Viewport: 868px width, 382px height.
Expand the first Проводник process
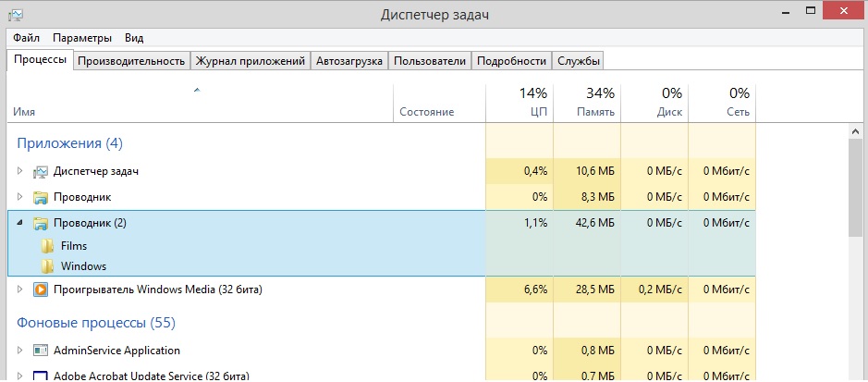click(20, 198)
